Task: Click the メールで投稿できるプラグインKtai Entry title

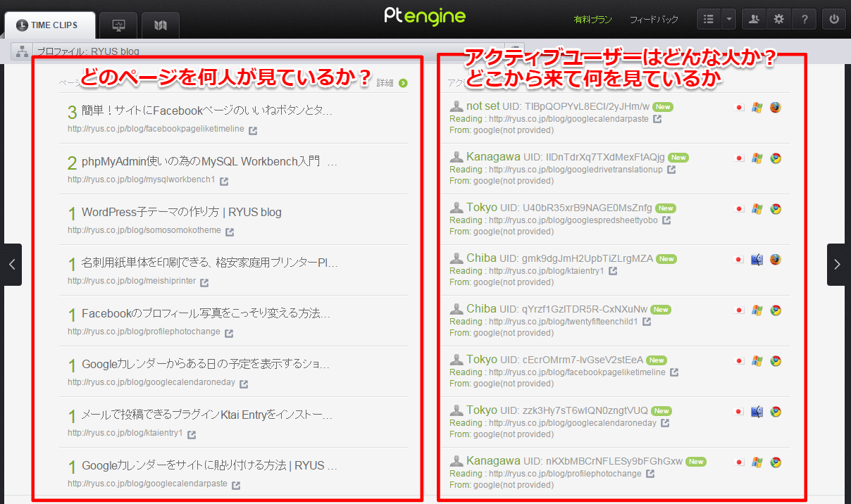Action: click(x=207, y=415)
